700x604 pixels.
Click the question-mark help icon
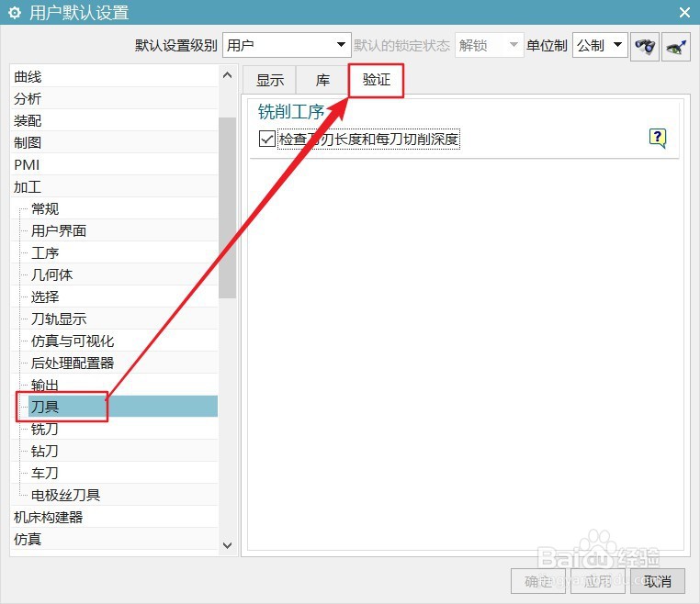[x=658, y=138]
